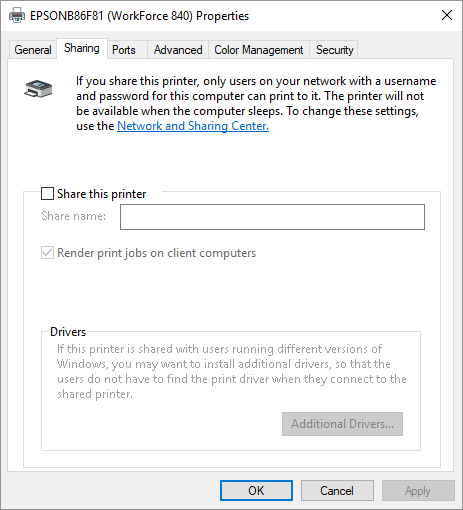Click into the Share name text field
Viewport: 463px width, 510px height.
pos(272,217)
